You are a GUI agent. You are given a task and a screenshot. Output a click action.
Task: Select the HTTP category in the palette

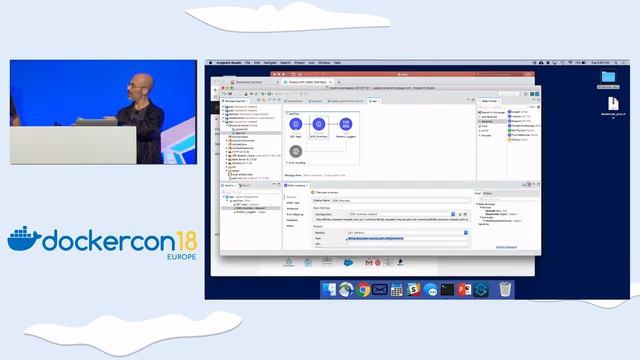(484, 131)
